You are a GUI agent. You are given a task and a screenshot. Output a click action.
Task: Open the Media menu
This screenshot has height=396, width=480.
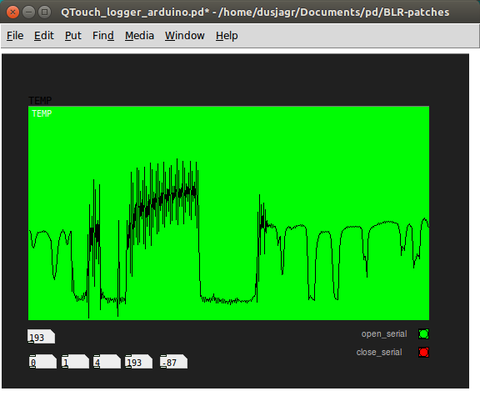point(139,35)
